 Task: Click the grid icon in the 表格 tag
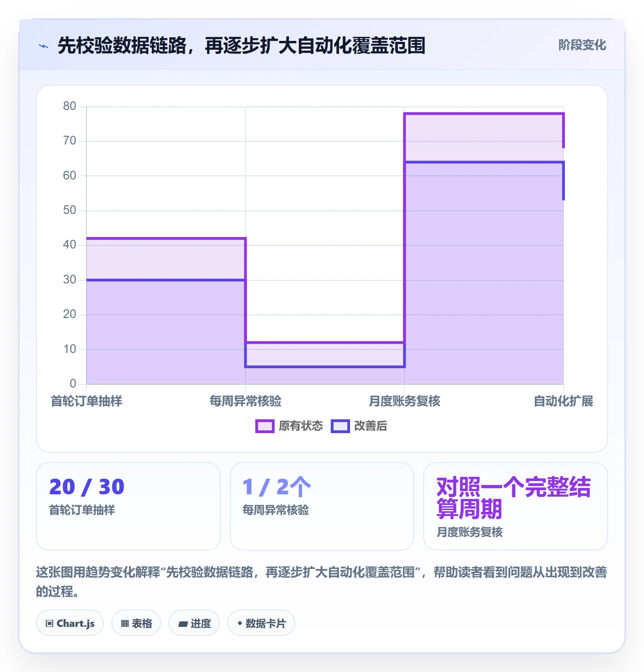(125, 624)
